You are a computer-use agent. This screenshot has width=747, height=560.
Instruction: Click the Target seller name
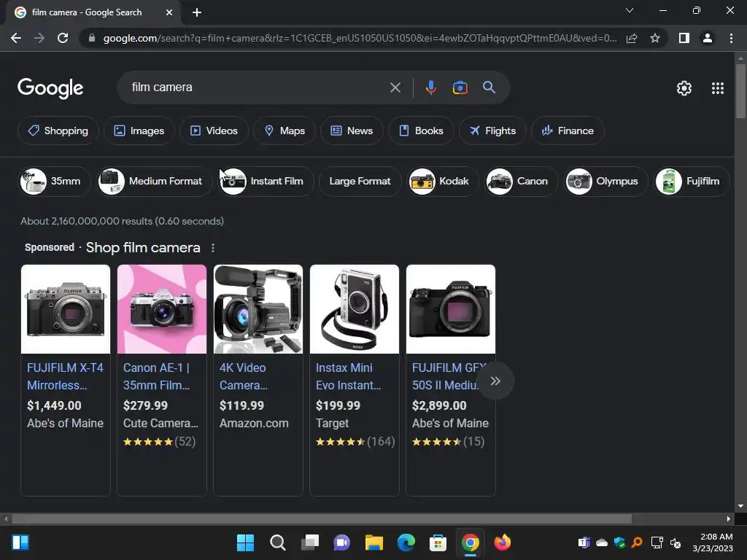pyautogui.click(x=332, y=424)
